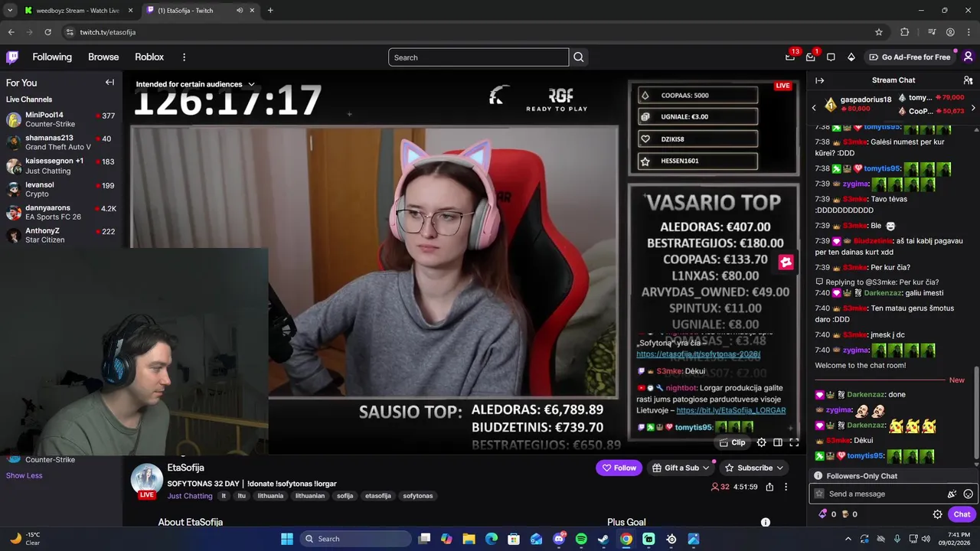980x551 pixels.
Task: Open Spotify from the taskbar
Action: pyautogui.click(x=581, y=539)
